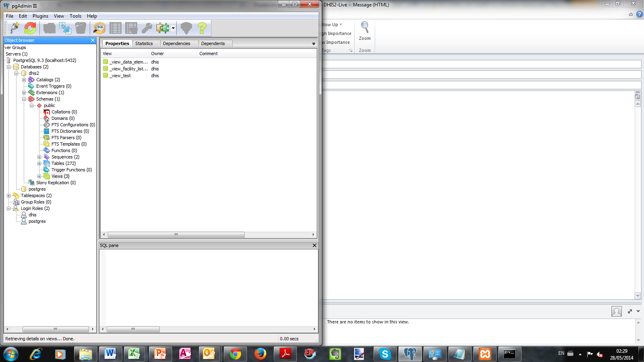Image resolution: width=644 pixels, height=362 pixels.
Task: Click the Zoom magnifier in the Outlook ribbon
Action: (365, 31)
